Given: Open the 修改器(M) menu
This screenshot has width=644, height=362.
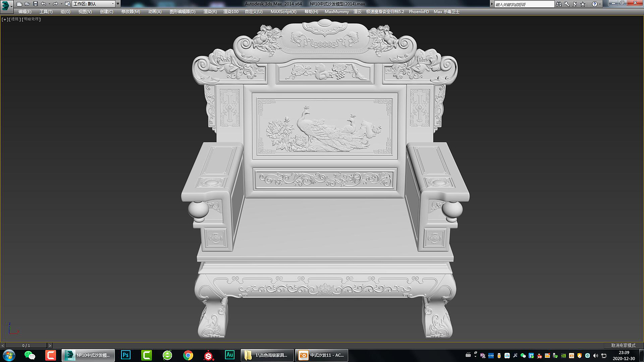Looking at the screenshot, I should (x=131, y=11).
